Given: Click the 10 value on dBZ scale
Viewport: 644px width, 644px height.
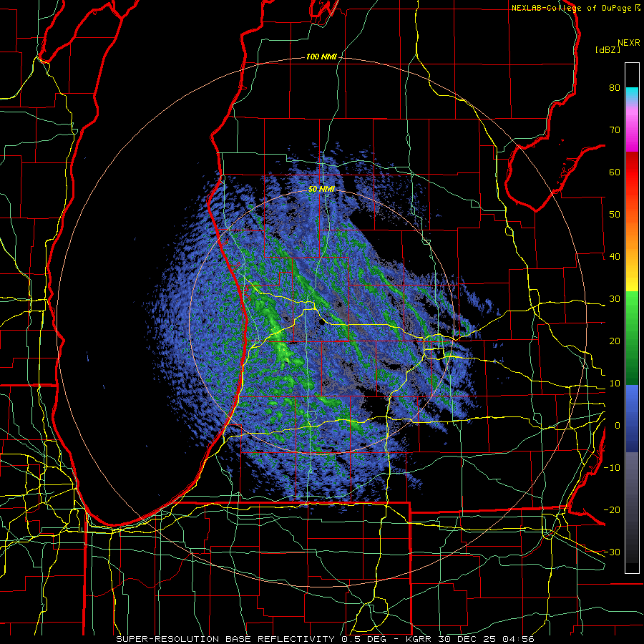Looking at the screenshot, I should pos(615,384).
